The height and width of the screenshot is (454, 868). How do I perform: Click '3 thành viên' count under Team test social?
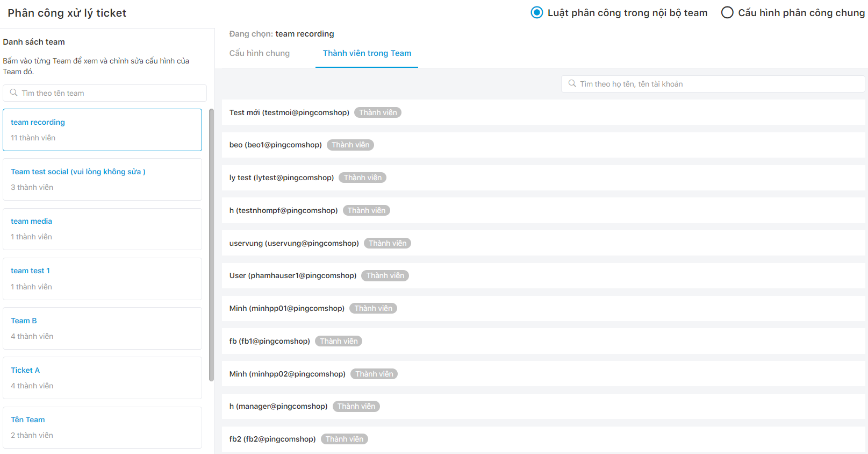pyautogui.click(x=32, y=187)
